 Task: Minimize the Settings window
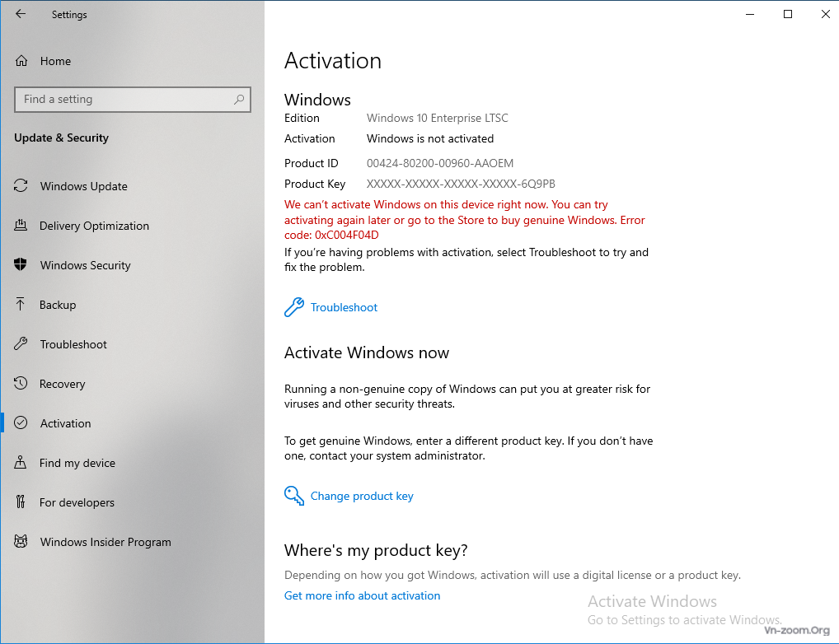click(750, 15)
